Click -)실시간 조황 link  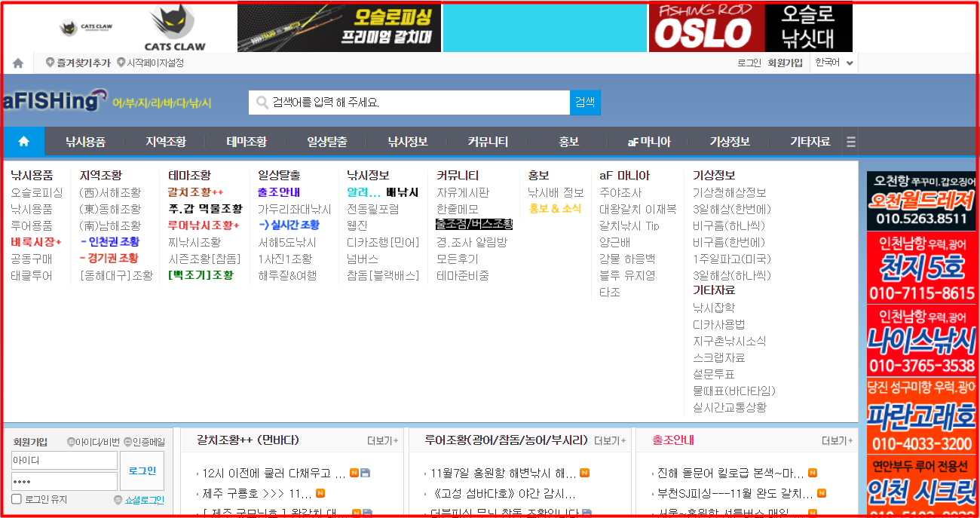[x=289, y=225]
